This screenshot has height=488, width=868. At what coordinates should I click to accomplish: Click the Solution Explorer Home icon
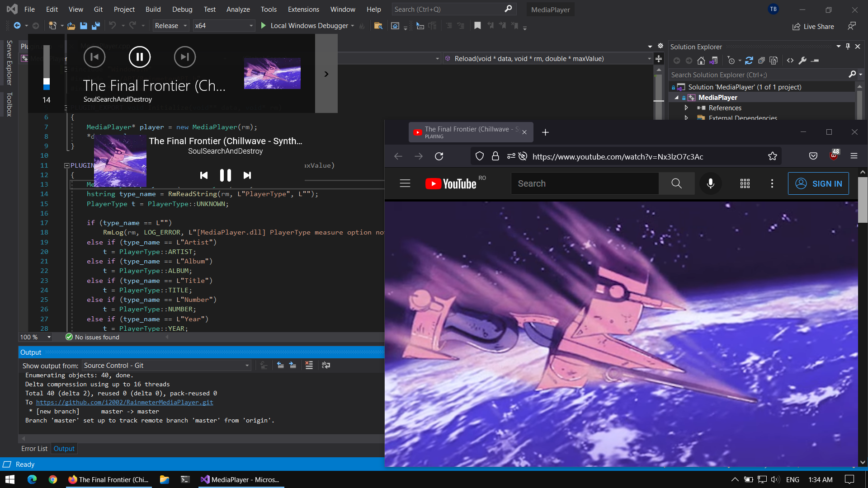701,61
